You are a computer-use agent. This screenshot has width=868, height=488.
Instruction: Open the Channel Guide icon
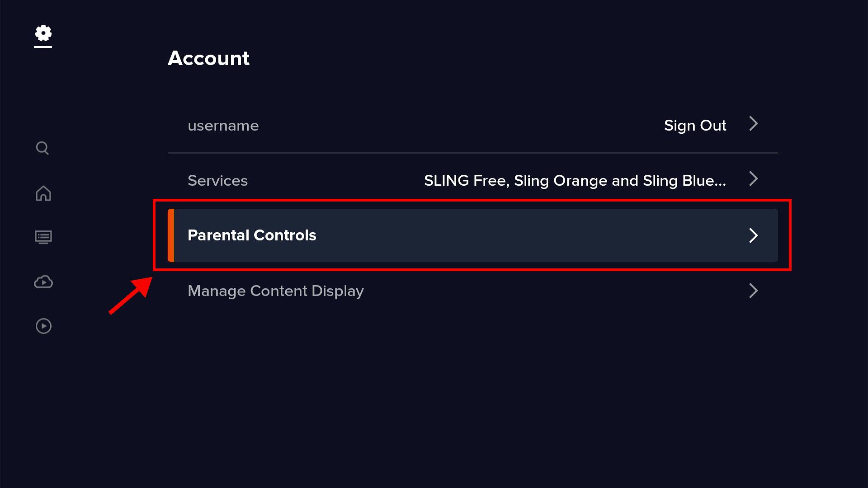point(42,237)
